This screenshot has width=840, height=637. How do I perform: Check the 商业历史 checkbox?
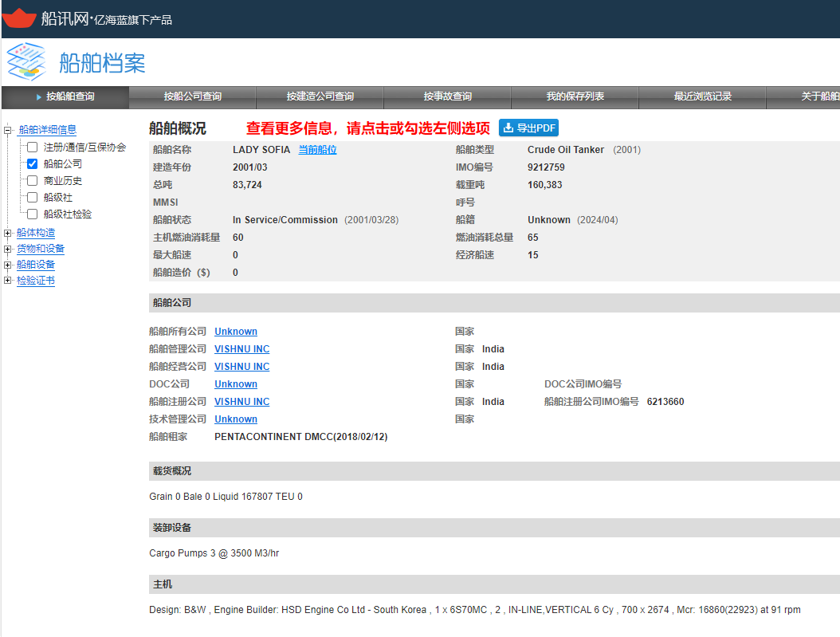[32, 180]
